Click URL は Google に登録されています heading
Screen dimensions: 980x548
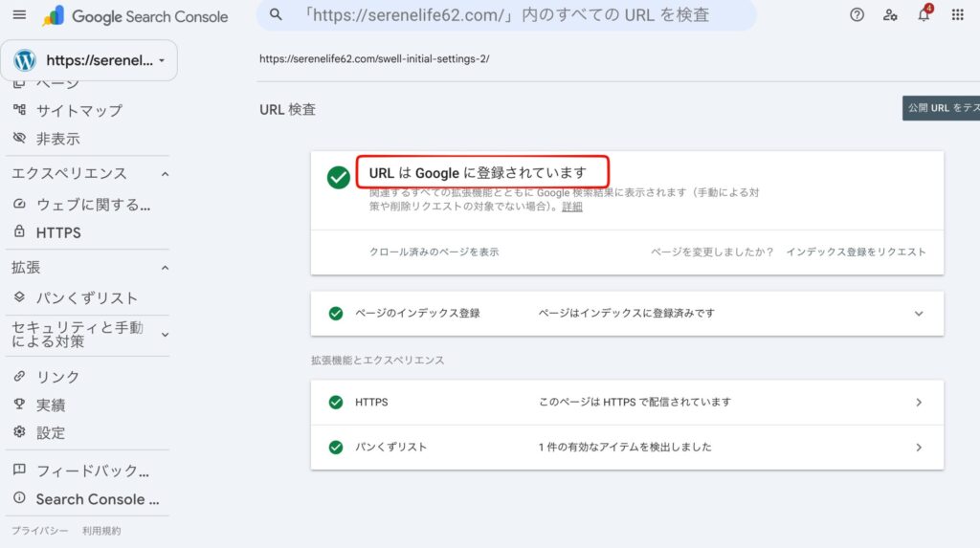pyautogui.click(x=478, y=172)
